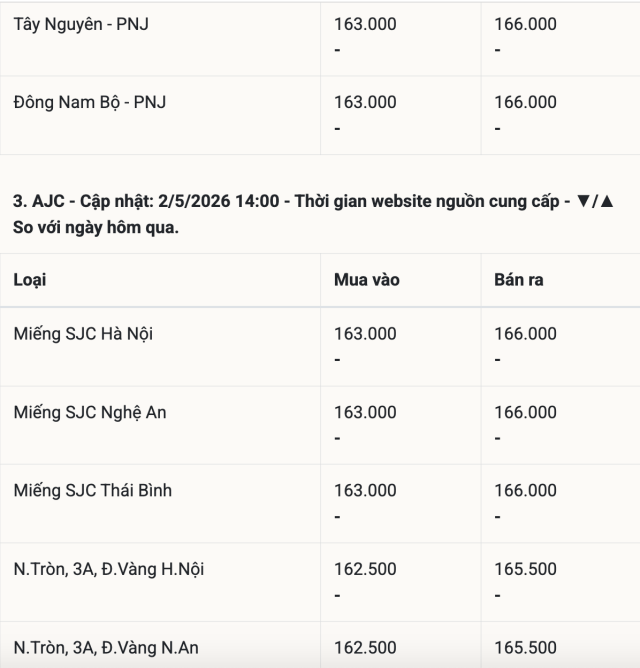Image resolution: width=640 pixels, height=668 pixels.
Task: Click N.Tròn H.Nội buy price 162.500
Action: click(365, 569)
